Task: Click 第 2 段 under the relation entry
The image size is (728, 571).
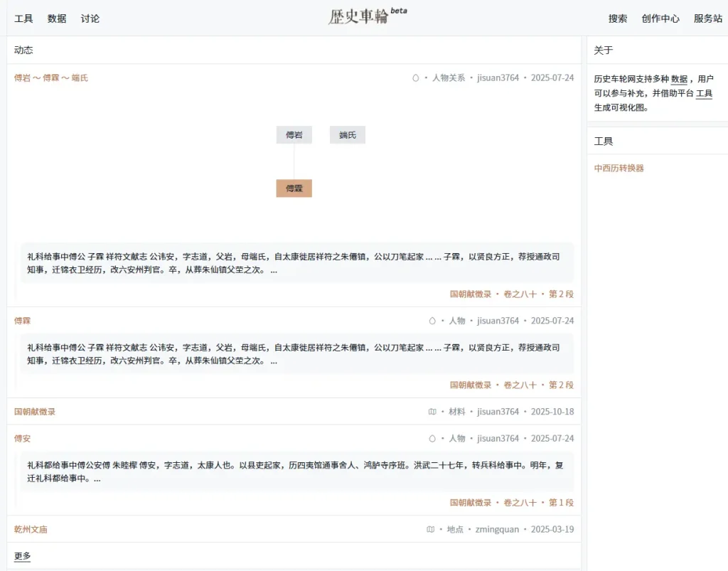Action: [x=562, y=294]
